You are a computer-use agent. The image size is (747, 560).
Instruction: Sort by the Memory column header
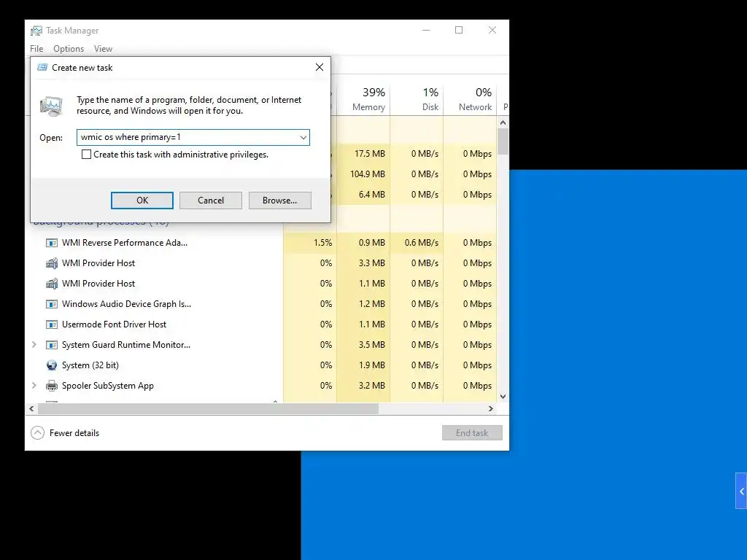click(363, 99)
